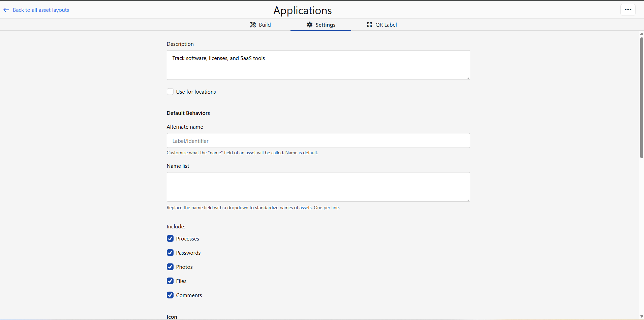Image resolution: width=644 pixels, height=320 pixels.
Task: Open the QR Label tab
Action: pos(381,25)
